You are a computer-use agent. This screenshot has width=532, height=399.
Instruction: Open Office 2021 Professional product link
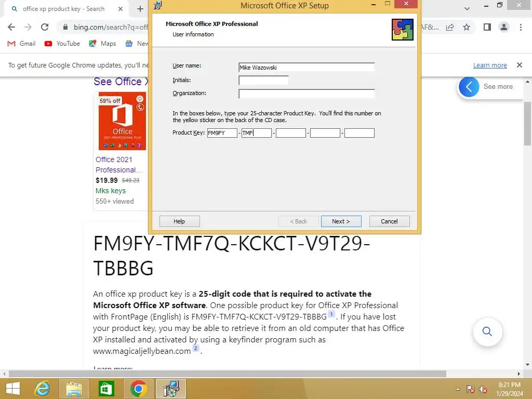tap(119, 165)
